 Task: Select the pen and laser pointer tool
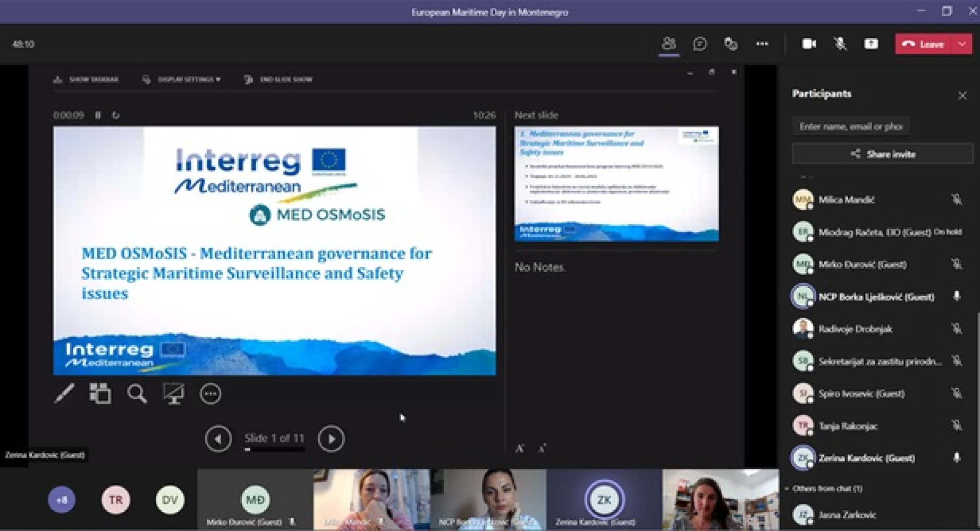pos(64,393)
